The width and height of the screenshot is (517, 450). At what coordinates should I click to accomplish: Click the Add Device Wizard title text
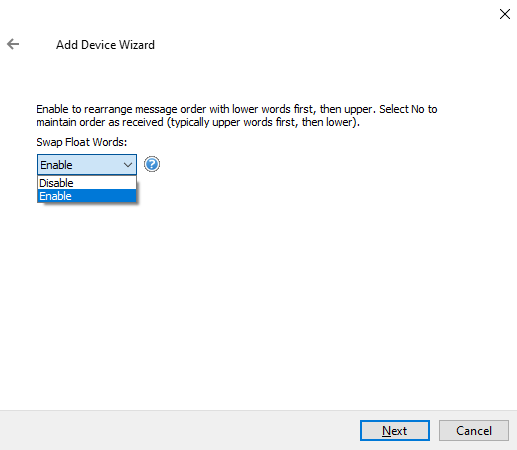point(105,45)
